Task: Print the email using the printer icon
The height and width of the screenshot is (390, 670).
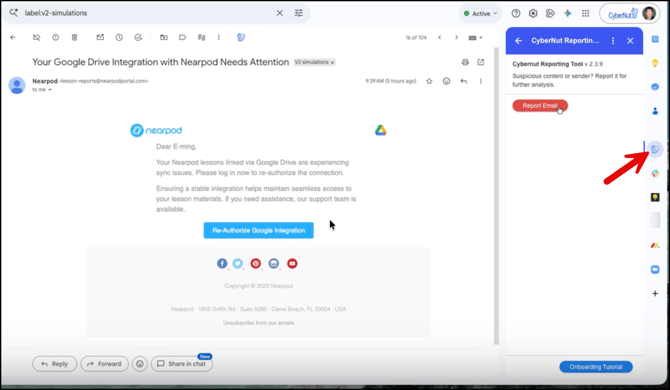Action: (x=465, y=62)
